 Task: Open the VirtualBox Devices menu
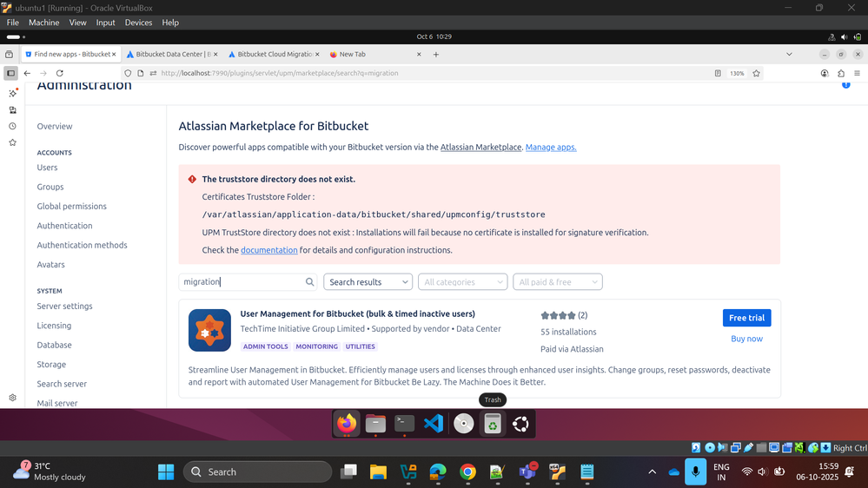pyautogui.click(x=138, y=23)
